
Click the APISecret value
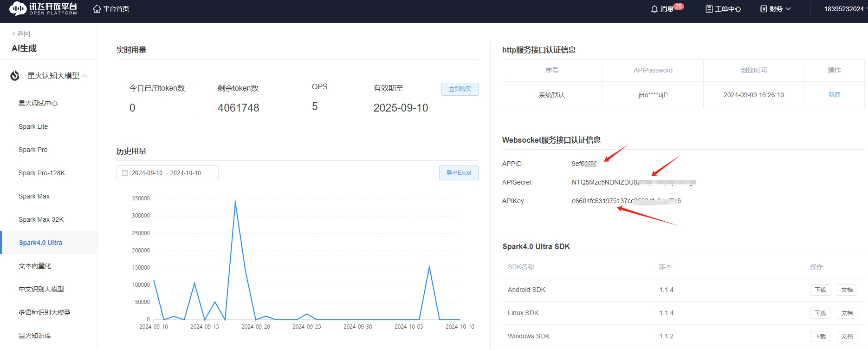tap(634, 182)
